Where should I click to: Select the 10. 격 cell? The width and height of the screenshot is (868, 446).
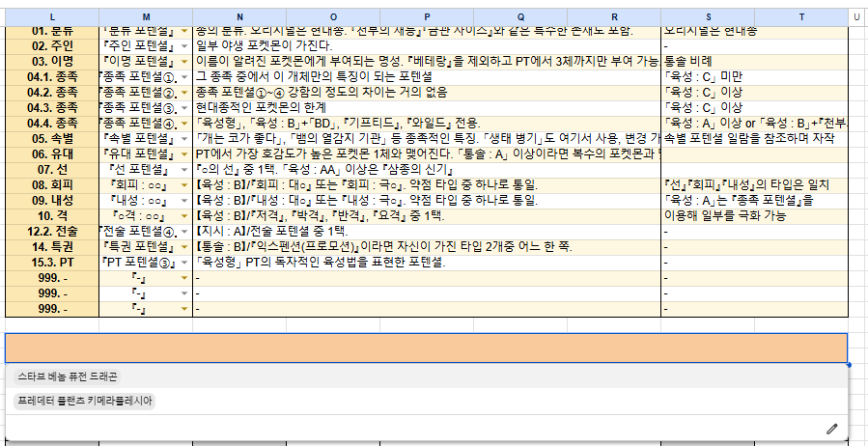(x=52, y=216)
